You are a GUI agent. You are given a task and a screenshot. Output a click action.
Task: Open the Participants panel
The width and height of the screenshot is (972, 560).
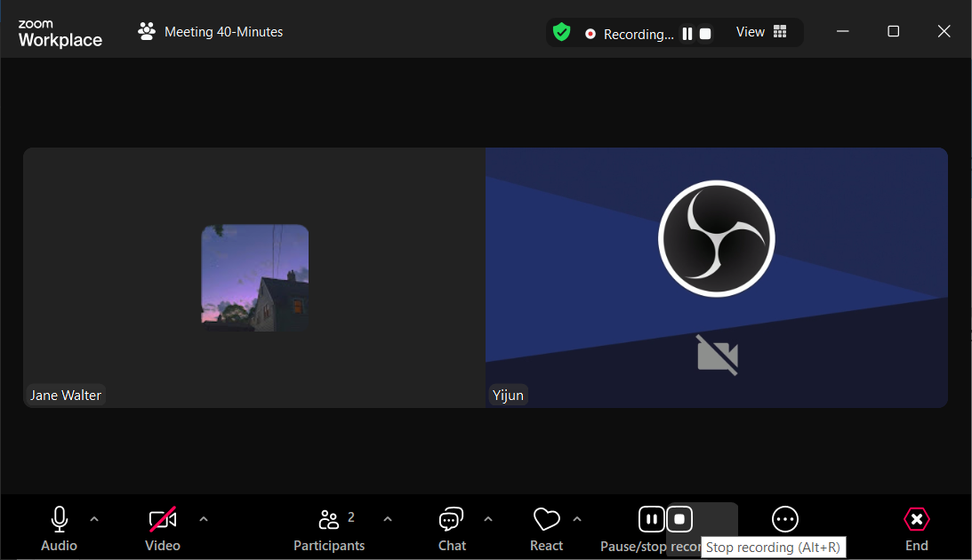(x=328, y=520)
